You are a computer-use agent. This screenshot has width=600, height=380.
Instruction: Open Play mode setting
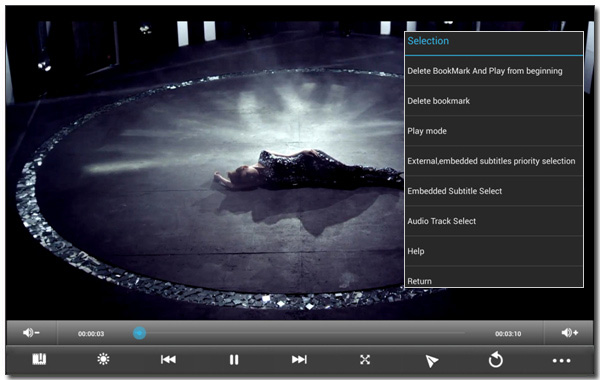click(494, 131)
